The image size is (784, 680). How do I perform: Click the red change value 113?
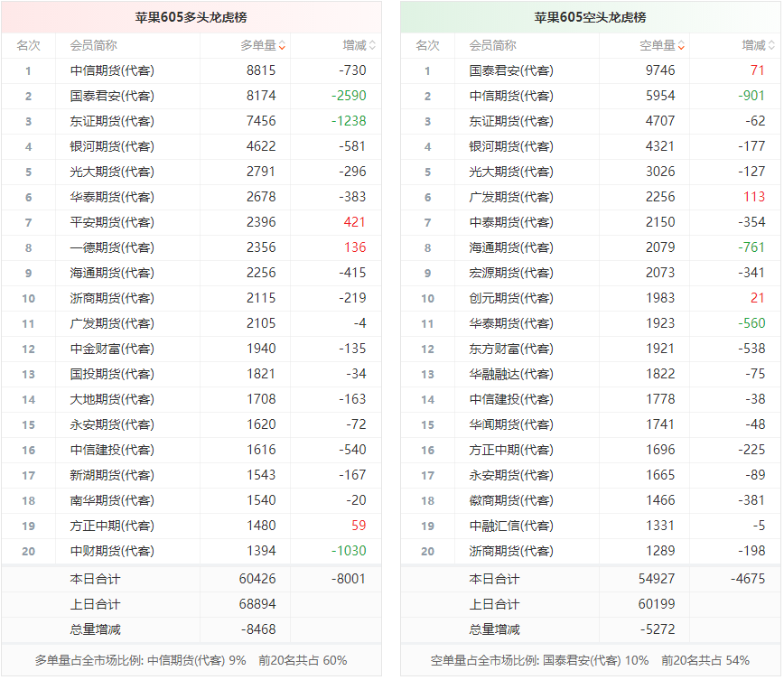754,197
